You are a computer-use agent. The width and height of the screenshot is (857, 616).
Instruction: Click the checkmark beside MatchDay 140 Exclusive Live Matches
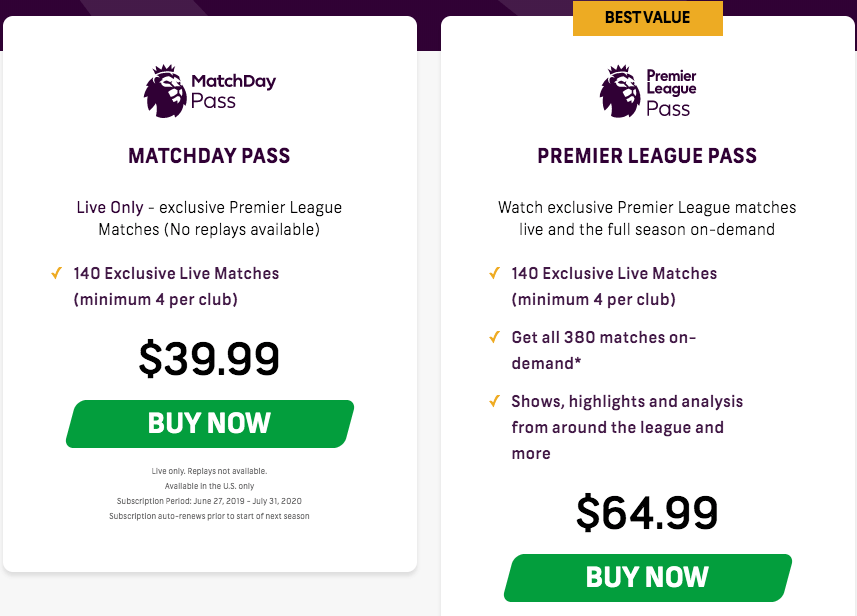coord(56,273)
